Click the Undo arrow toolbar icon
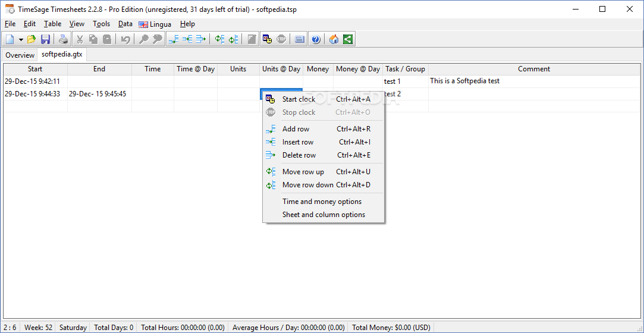The width and height of the screenshot is (644, 333). (125, 39)
